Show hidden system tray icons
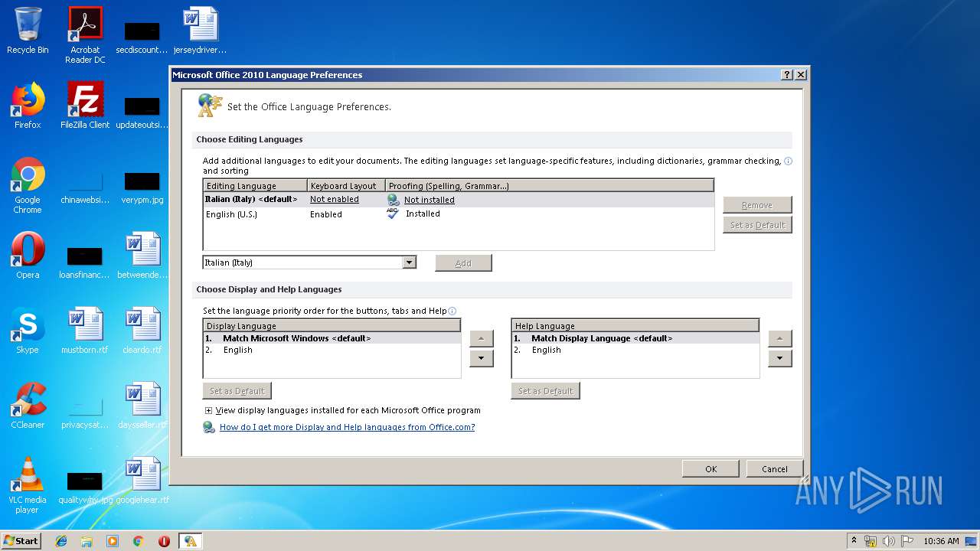The height and width of the screenshot is (551, 980). 854,541
